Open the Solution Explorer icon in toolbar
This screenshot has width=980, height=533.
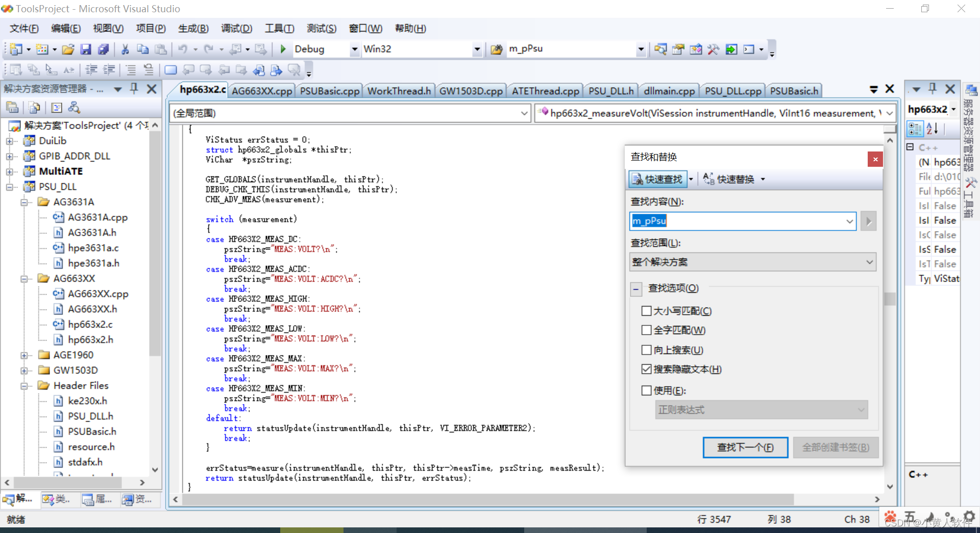(661, 49)
